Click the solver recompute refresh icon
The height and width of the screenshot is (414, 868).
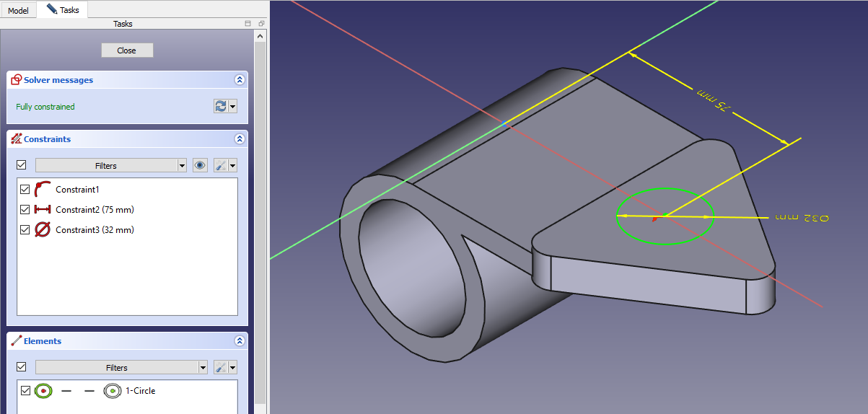(x=221, y=107)
